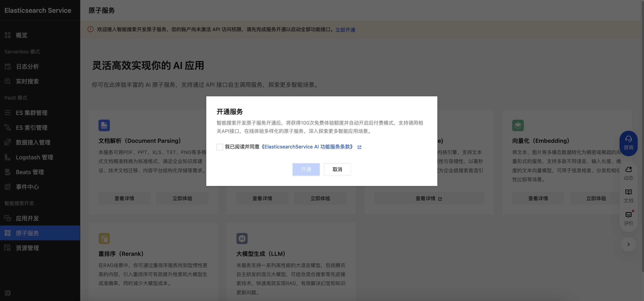Click 立即开通 link in warning banner
Viewport: 644px width, 301px height.
[345, 30]
